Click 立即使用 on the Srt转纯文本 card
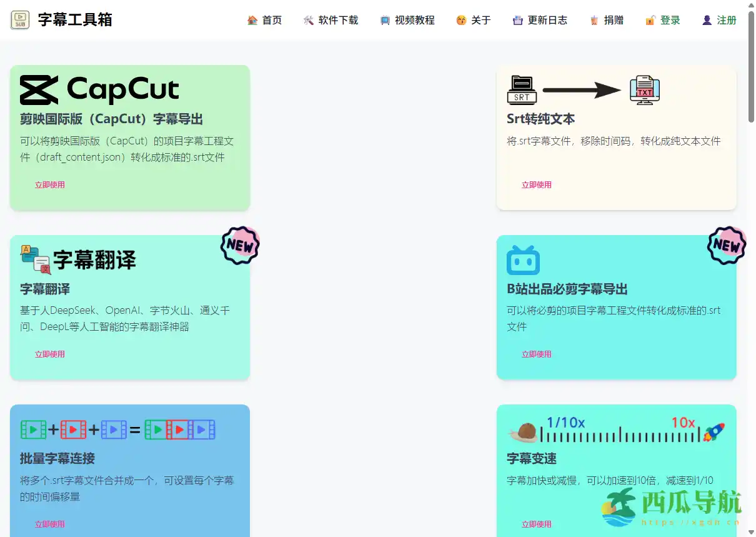The height and width of the screenshot is (537, 756). coord(536,184)
